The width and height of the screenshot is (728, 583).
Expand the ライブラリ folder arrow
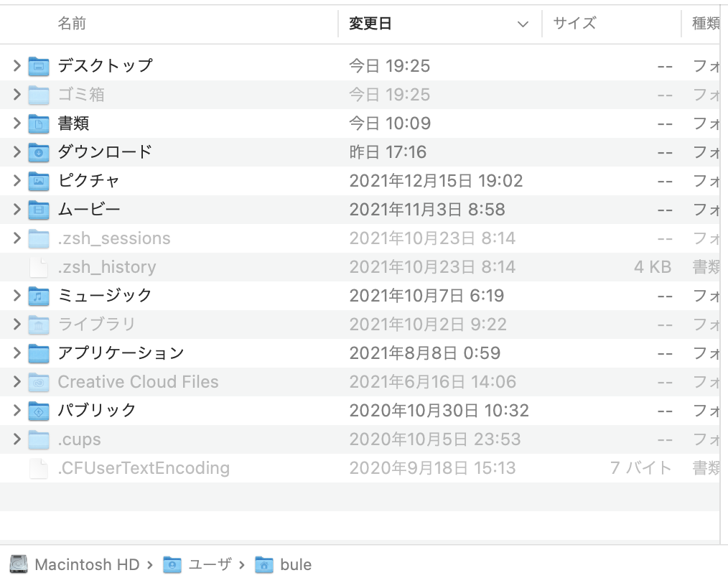click(x=17, y=325)
